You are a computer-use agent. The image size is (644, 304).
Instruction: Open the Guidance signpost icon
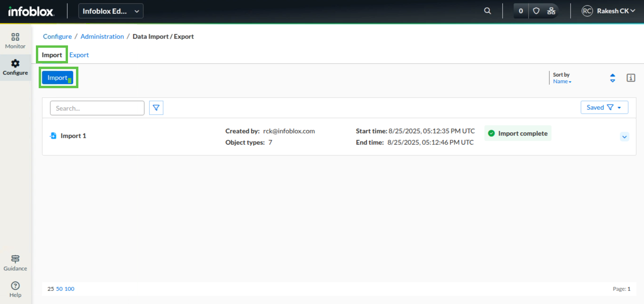(15, 262)
